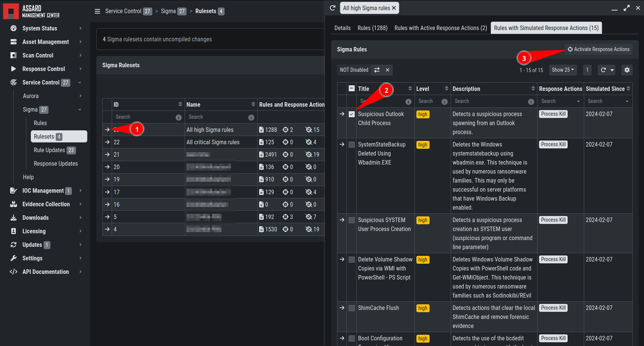This screenshot has width=644, height=346.
Task: Open All high Sigma rules ruleset
Action: (210, 130)
